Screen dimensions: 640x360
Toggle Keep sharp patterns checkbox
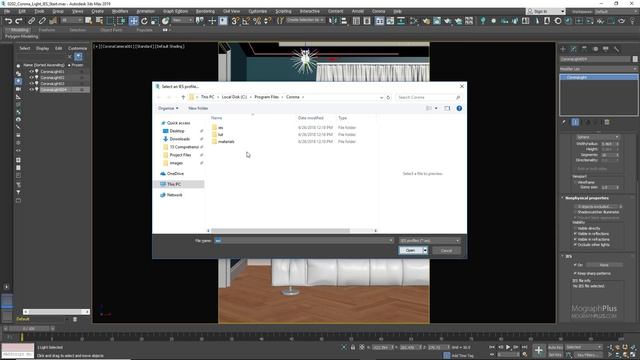576,273
